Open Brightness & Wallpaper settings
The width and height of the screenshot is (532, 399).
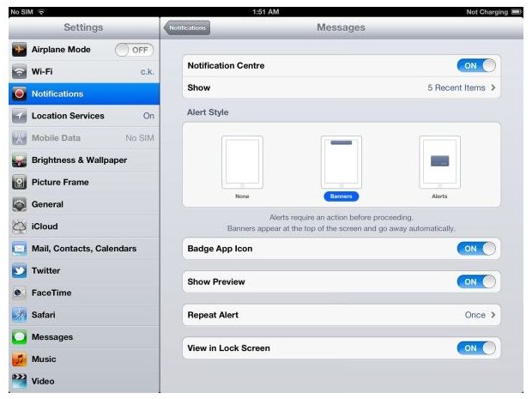point(84,160)
